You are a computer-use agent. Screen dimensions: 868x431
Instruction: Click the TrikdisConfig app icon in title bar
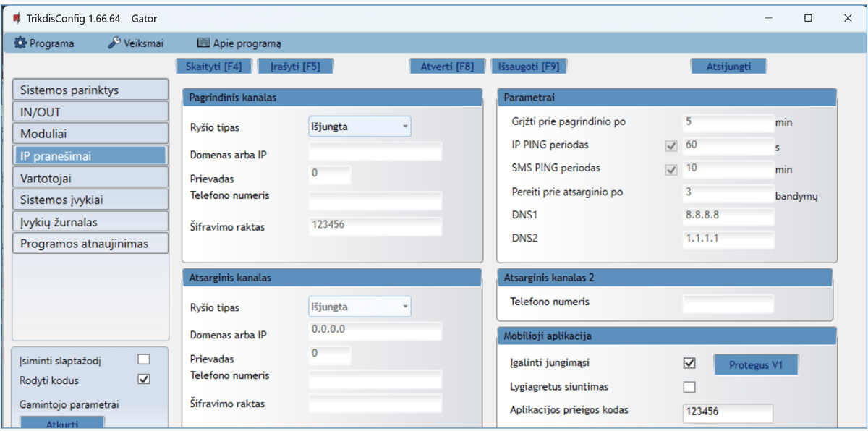pos(15,19)
